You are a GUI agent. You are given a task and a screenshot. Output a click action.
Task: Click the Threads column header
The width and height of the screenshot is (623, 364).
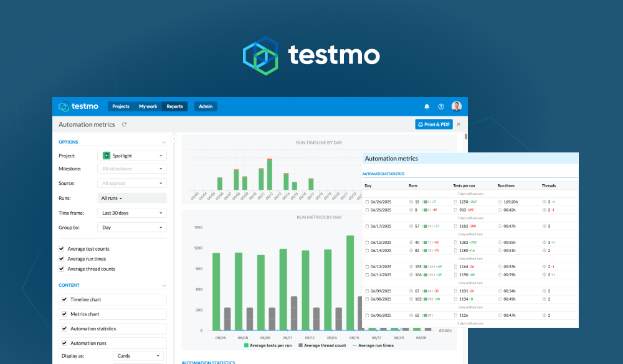click(x=549, y=185)
